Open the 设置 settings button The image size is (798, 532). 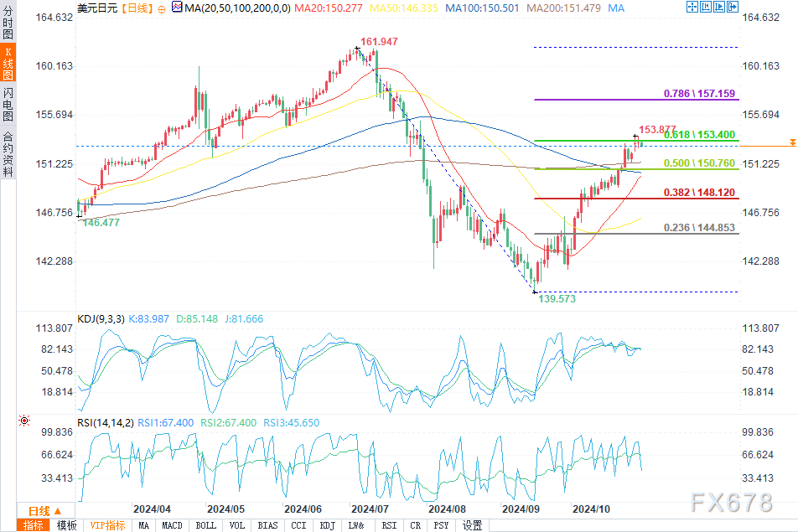(472, 525)
